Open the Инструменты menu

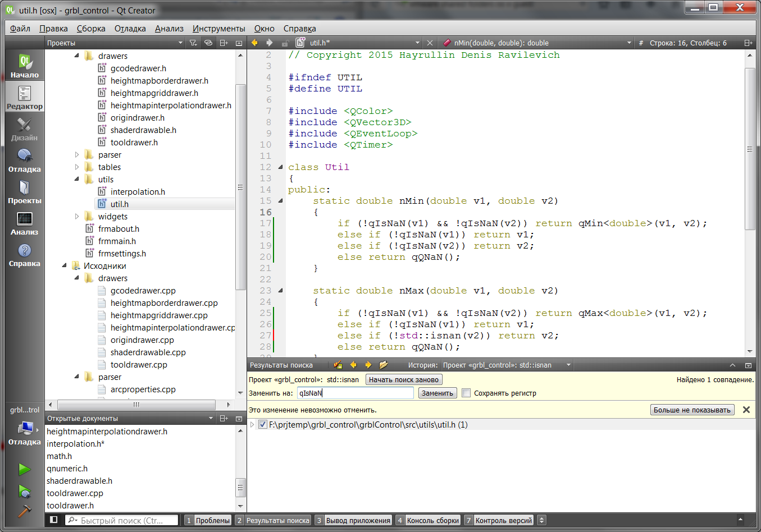219,28
